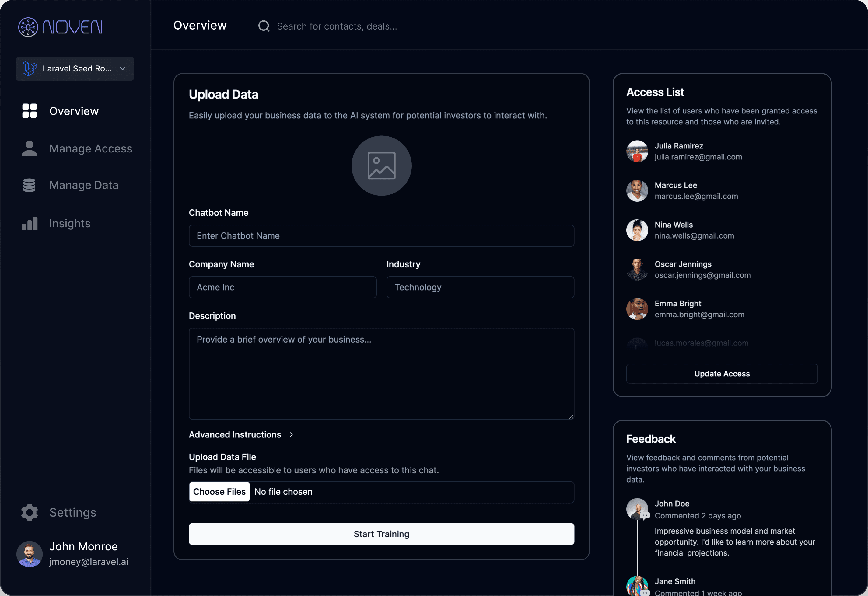Click the Choose Files button
Viewport: 868px width, 596px height.
(x=219, y=491)
